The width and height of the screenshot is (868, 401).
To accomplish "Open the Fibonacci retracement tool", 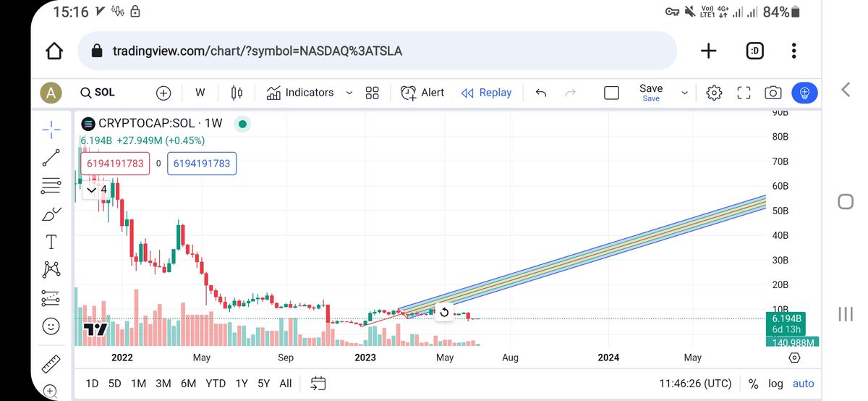I will pos(51,186).
